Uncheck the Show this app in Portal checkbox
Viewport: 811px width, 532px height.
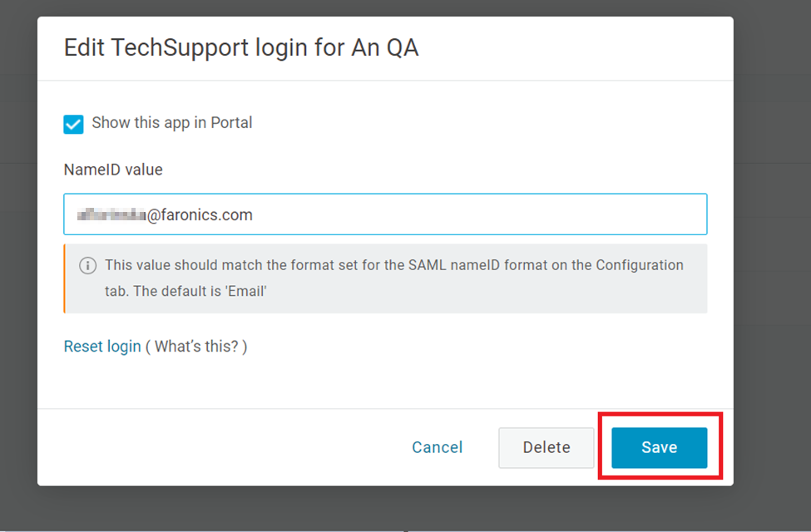74,124
